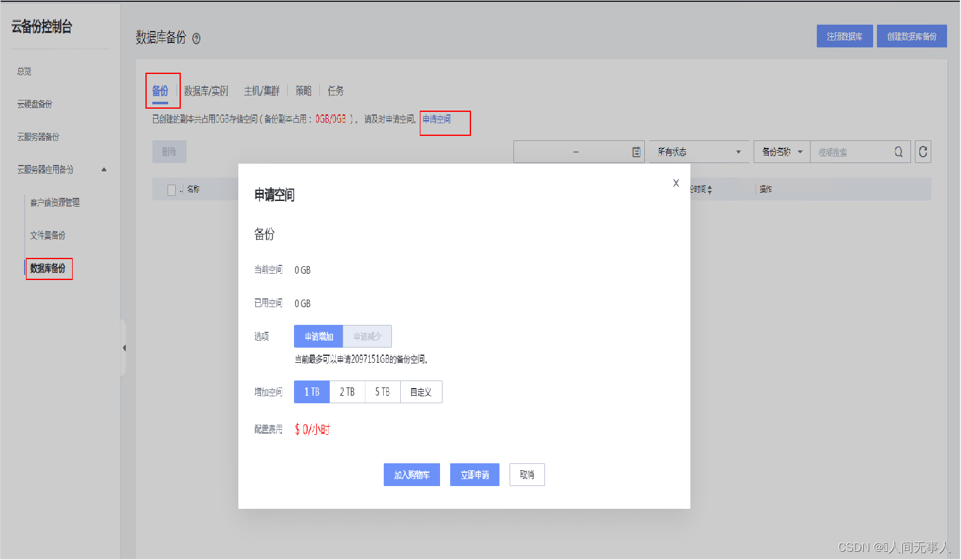961x560 pixels.
Task: Select 5 TB additional space
Action: pyautogui.click(x=383, y=392)
